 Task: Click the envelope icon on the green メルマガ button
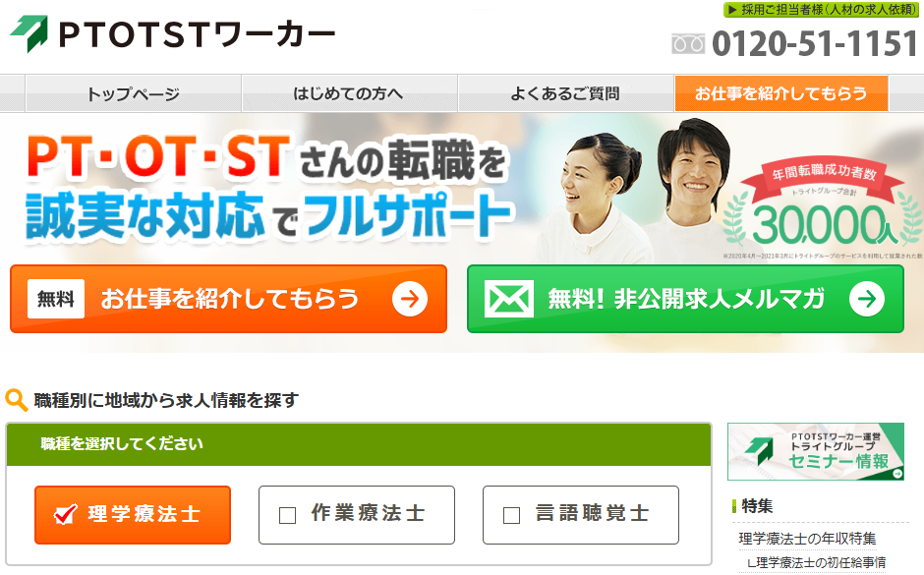click(x=508, y=299)
